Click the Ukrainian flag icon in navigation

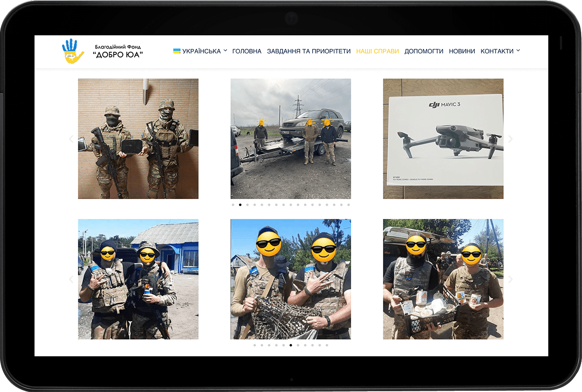coord(177,51)
